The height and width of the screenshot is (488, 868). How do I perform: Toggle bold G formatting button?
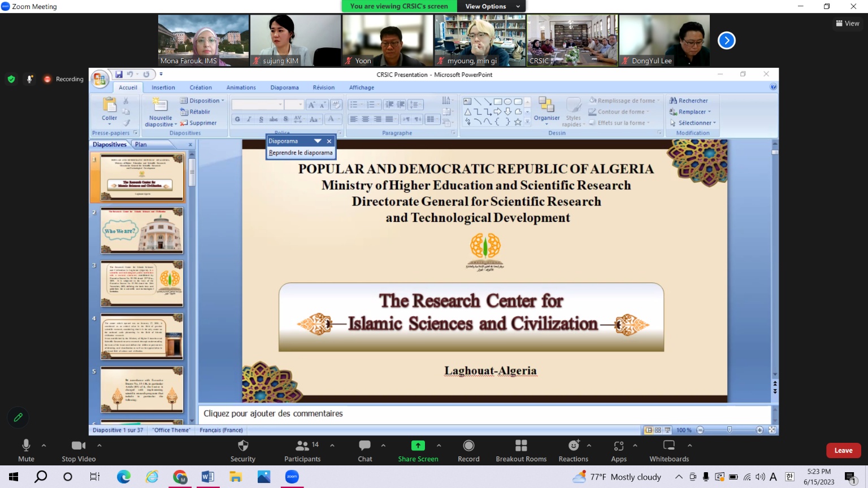tap(237, 119)
